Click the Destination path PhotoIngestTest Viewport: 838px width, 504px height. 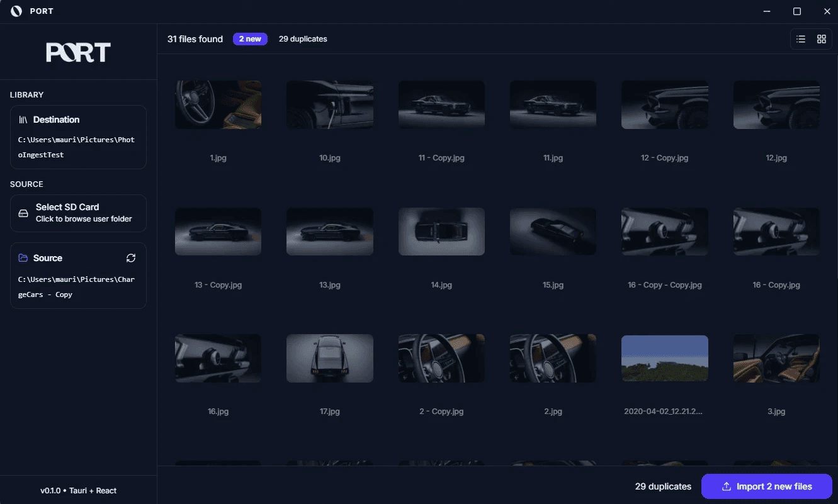click(x=76, y=147)
